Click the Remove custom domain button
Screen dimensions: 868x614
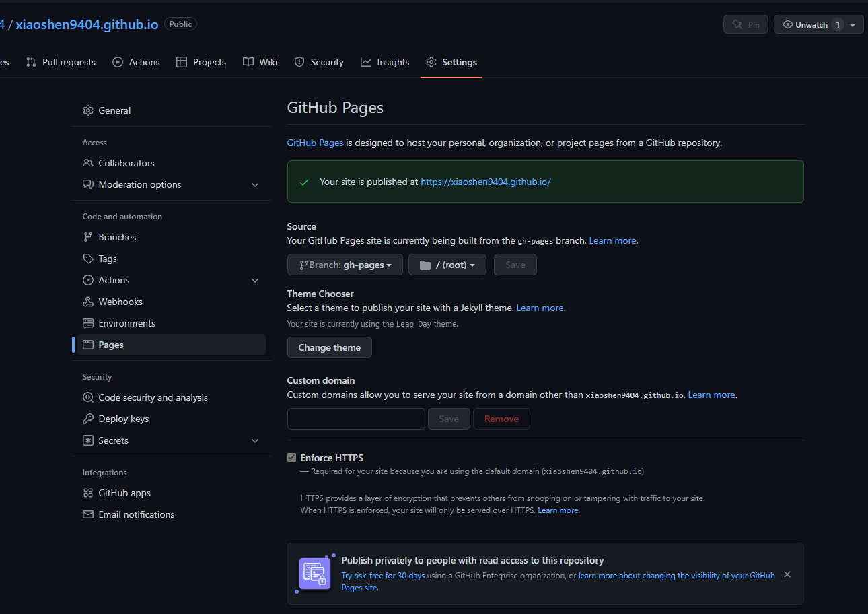(501, 419)
